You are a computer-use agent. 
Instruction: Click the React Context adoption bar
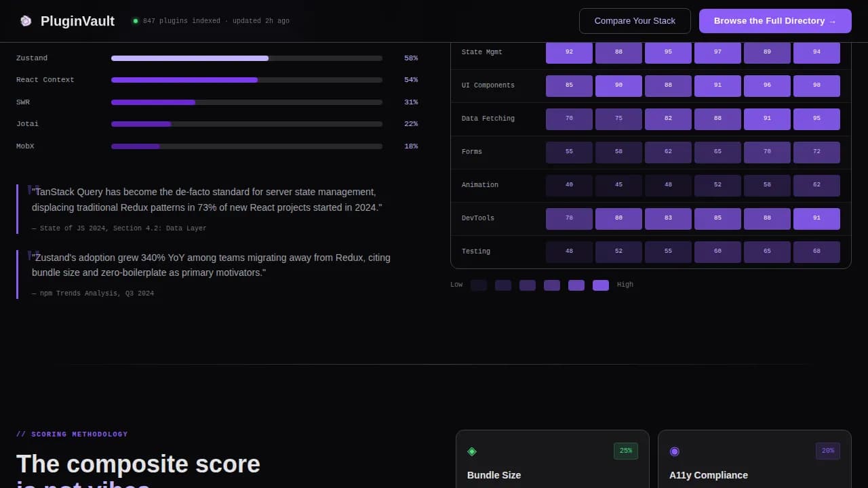coord(247,80)
